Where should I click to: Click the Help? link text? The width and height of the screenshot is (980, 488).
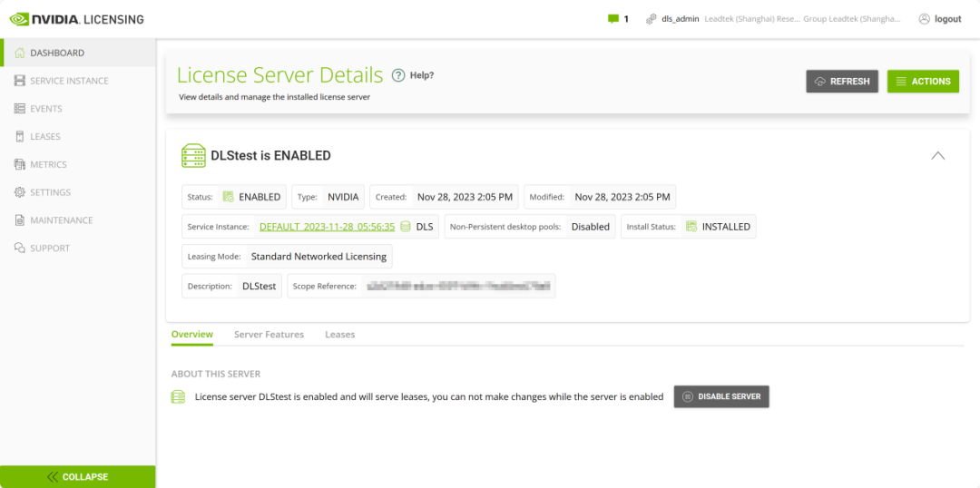(422, 75)
